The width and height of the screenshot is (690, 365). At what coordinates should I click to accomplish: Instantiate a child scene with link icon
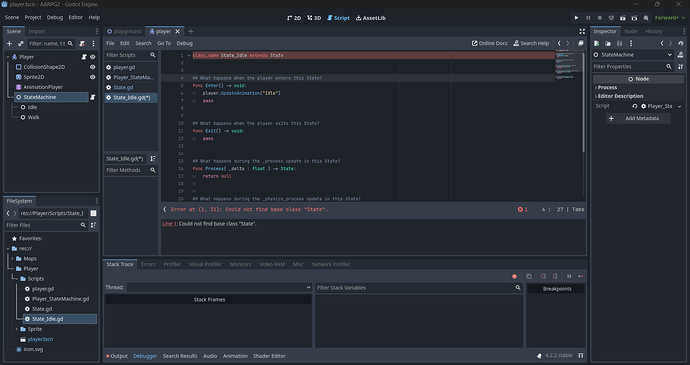point(20,44)
